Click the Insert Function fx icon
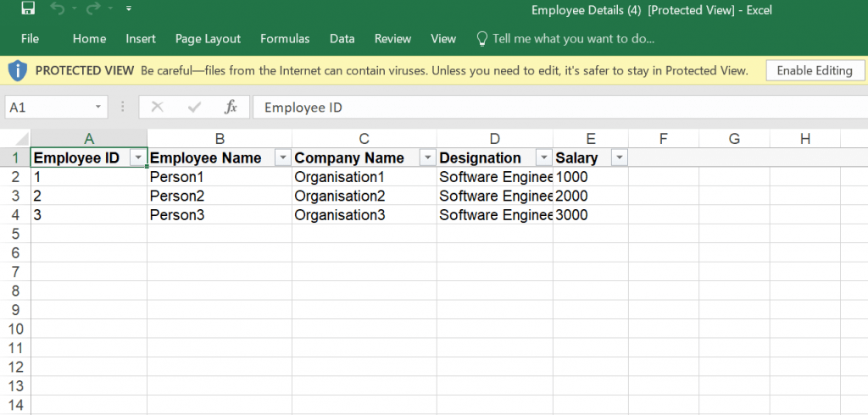868x415 pixels. [x=231, y=107]
